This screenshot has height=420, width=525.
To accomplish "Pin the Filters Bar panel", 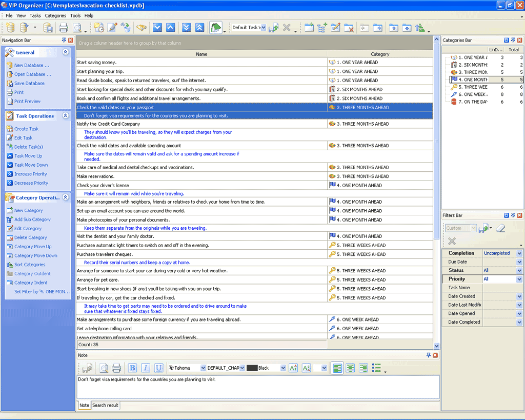I will 513,215.
